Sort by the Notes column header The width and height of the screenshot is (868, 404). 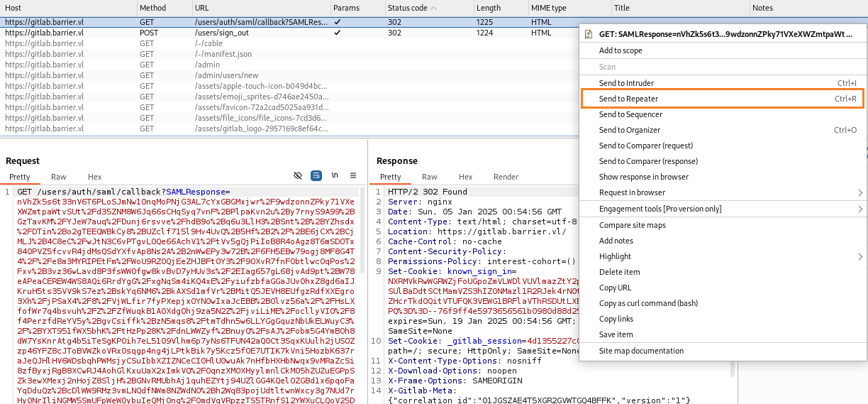click(x=808, y=8)
